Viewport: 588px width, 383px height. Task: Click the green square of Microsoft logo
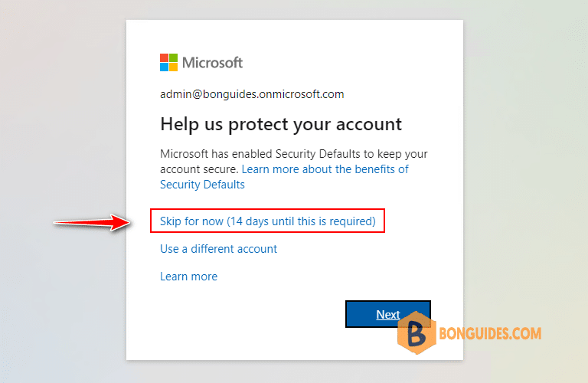pos(173,57)
